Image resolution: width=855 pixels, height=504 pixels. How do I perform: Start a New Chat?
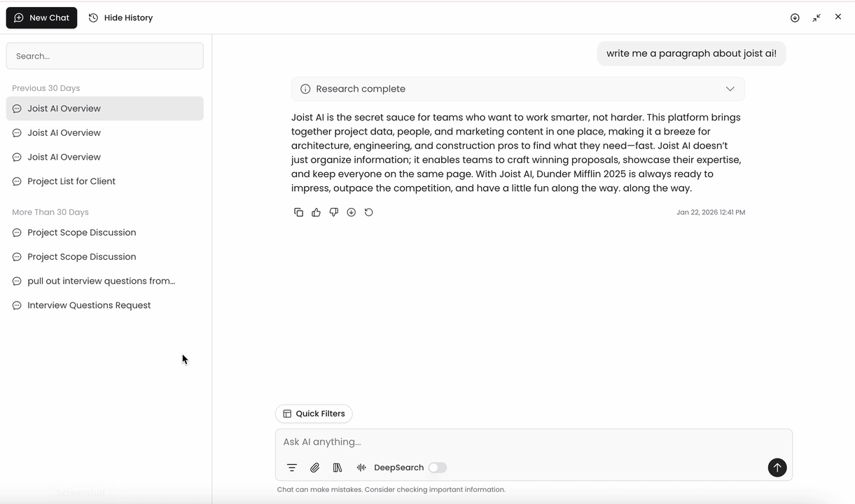click(41, 17)
